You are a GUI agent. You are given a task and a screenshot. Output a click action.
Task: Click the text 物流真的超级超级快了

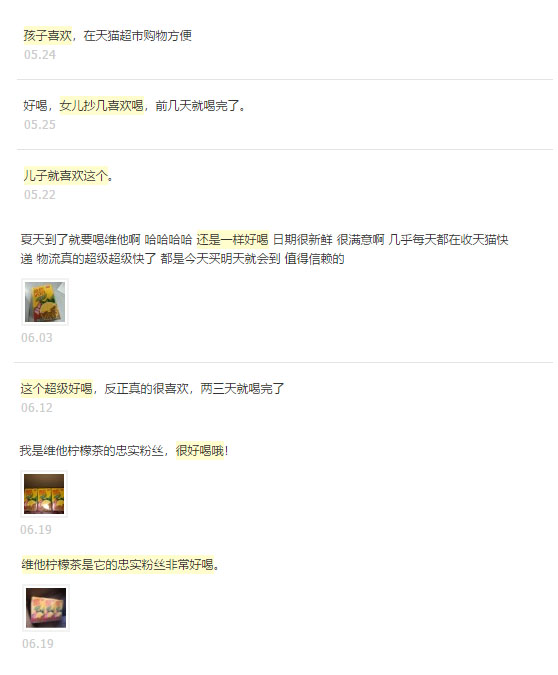click(96, 259)
